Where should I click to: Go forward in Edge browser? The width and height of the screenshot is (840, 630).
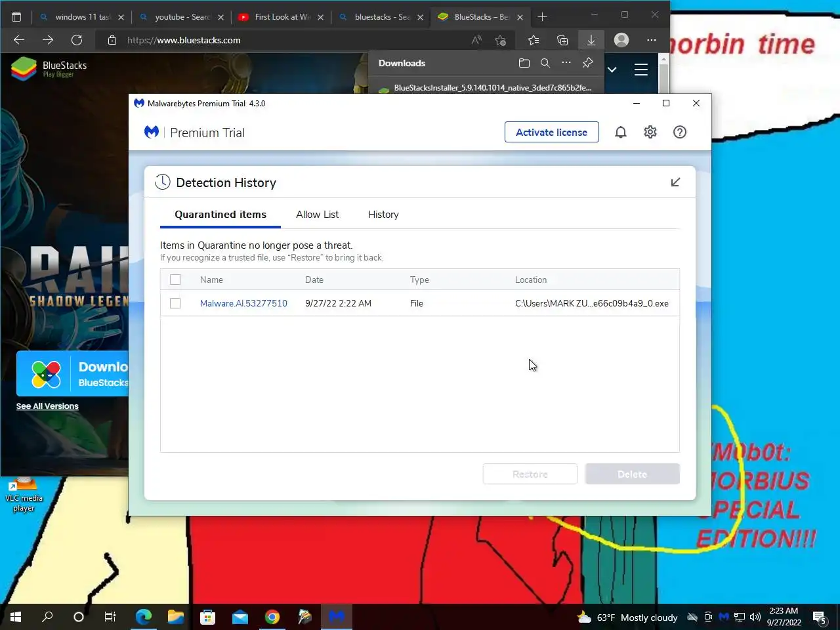coord(48,40)
